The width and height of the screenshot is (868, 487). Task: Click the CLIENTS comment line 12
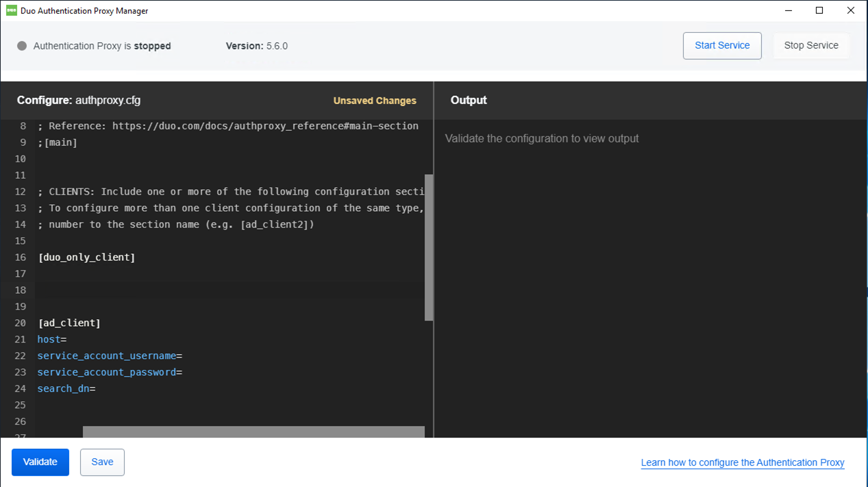(x=232, y=192)
